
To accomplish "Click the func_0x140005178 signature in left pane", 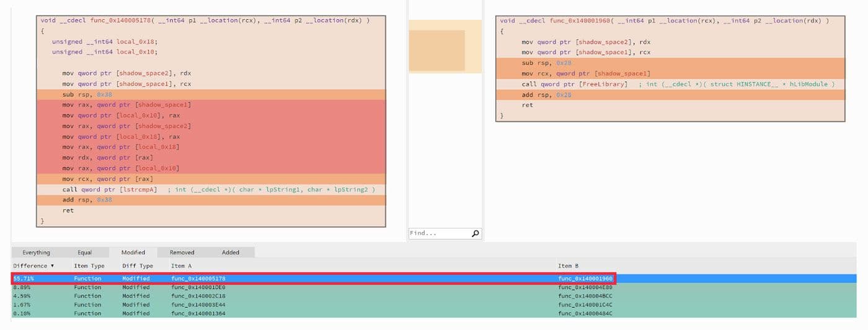I will (x=205, y=20).
